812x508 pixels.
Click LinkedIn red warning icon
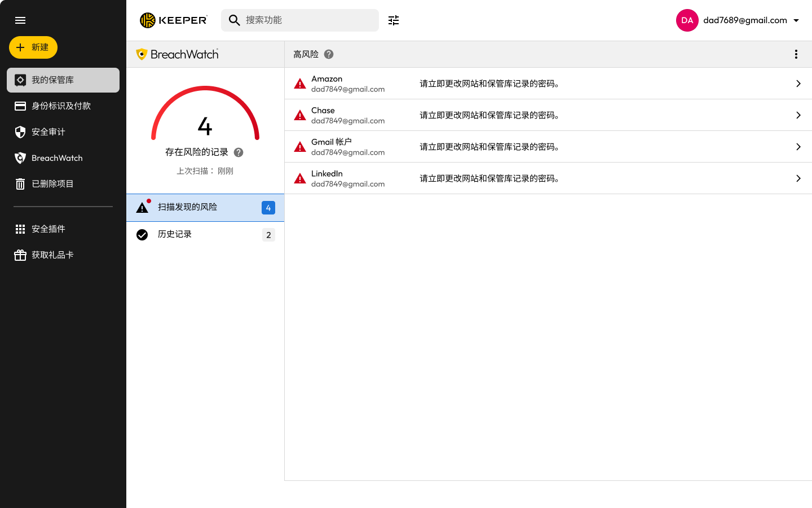coord(300,179)
